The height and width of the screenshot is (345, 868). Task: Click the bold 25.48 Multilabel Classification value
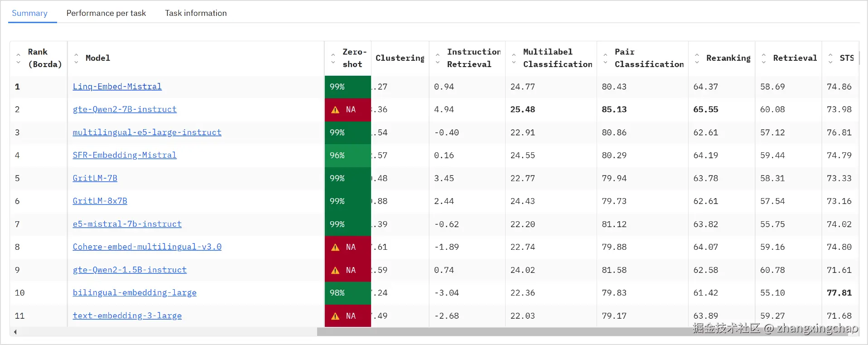(523, 109)
